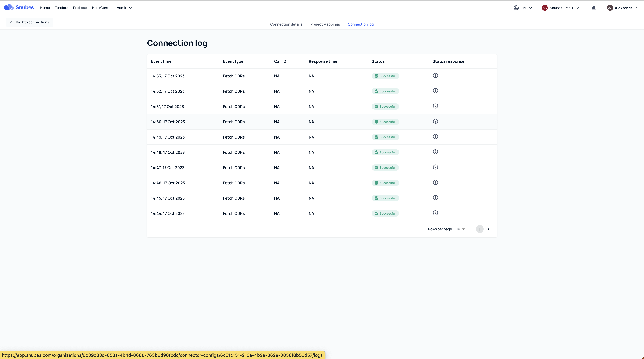Expand the Admin dropdown menu

pyautogui.click(x=124, y=8)
